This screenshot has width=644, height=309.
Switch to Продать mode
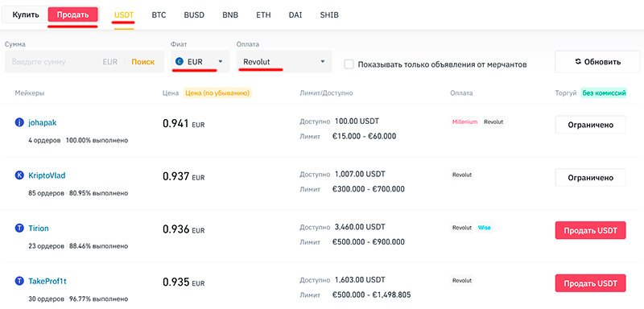(72, 14)
